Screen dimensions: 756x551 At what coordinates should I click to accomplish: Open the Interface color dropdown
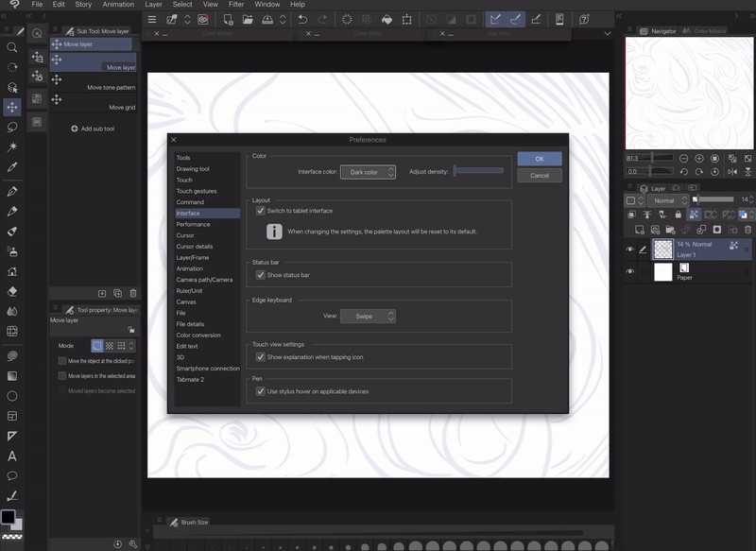point(368,172)
